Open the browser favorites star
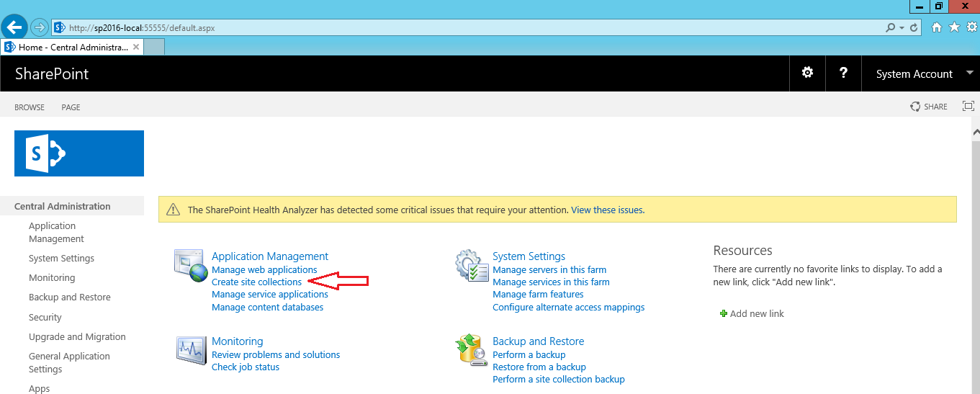Image resolution: width=980 pixels, height=394 pixels. click(954, 27)
